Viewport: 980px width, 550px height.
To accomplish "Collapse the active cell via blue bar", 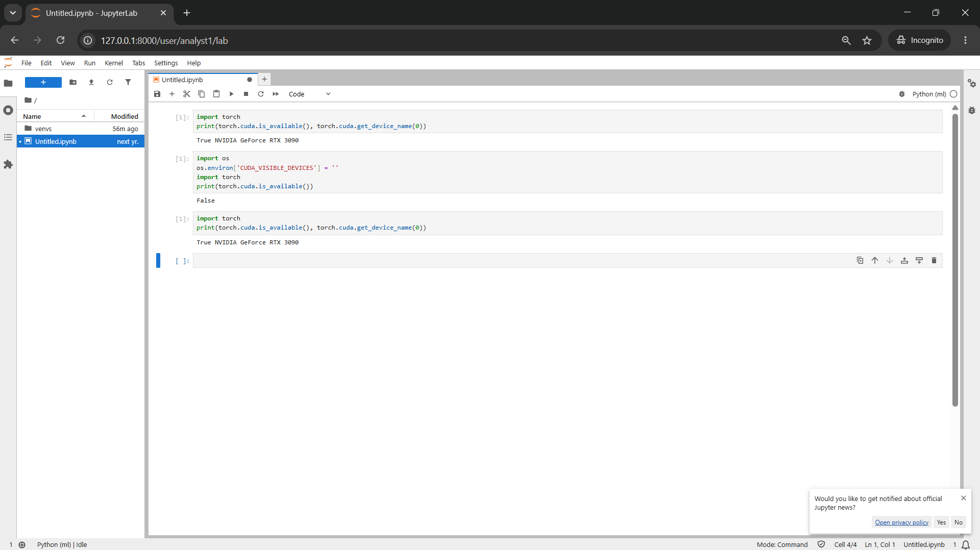I will [158, 260].
